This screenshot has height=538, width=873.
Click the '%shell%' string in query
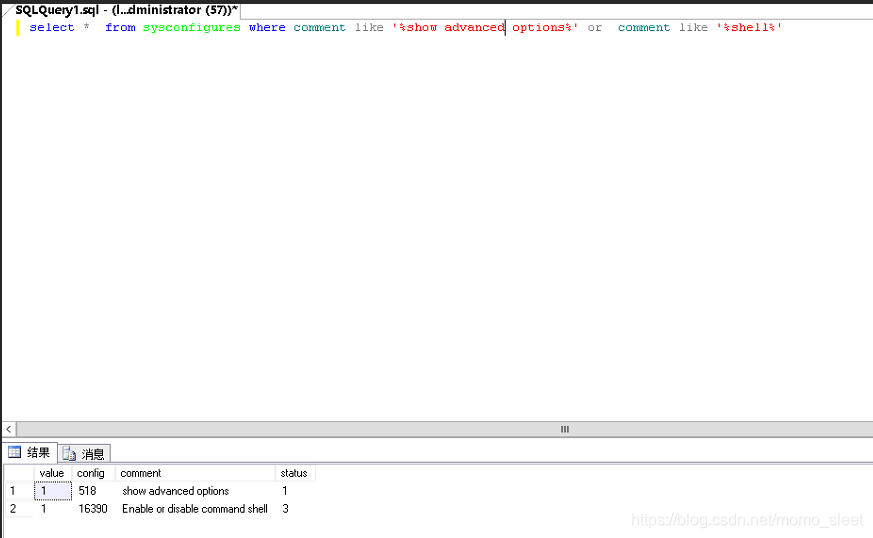coord(749,27)
